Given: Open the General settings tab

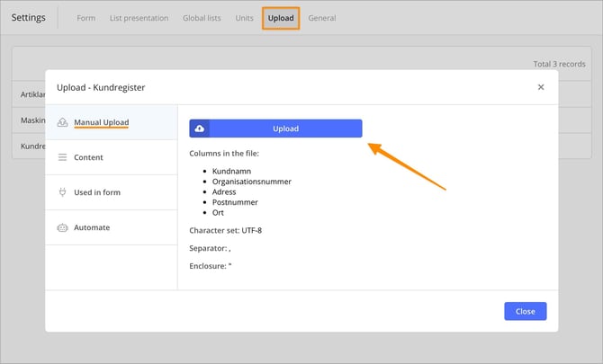Looking at the screenshot, I should 322,18.
